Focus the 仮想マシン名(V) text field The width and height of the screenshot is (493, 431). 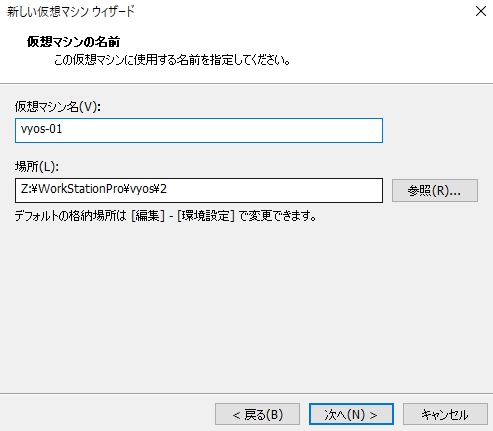pyautogui.click(x=199, y=130)
